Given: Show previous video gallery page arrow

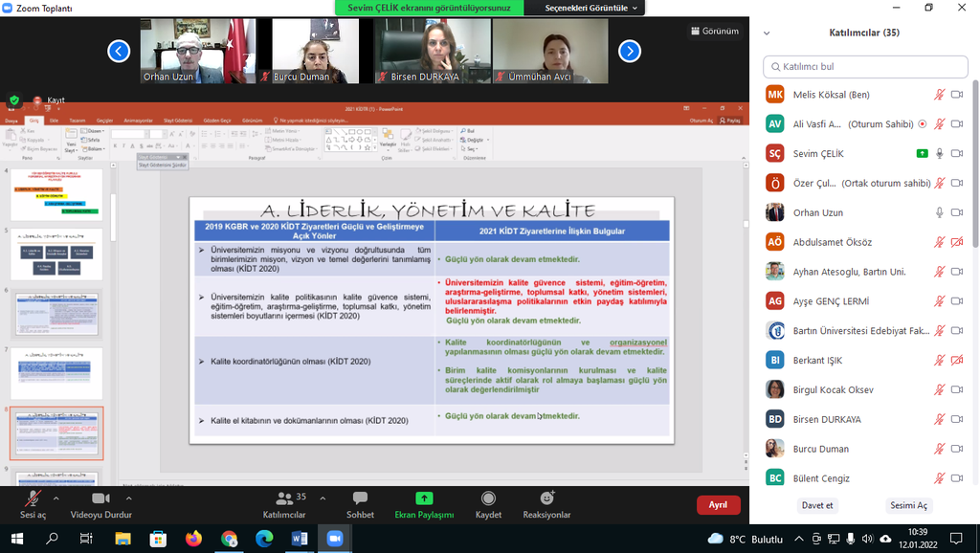Looking at the screenshot, I should (x=119, y=51).
